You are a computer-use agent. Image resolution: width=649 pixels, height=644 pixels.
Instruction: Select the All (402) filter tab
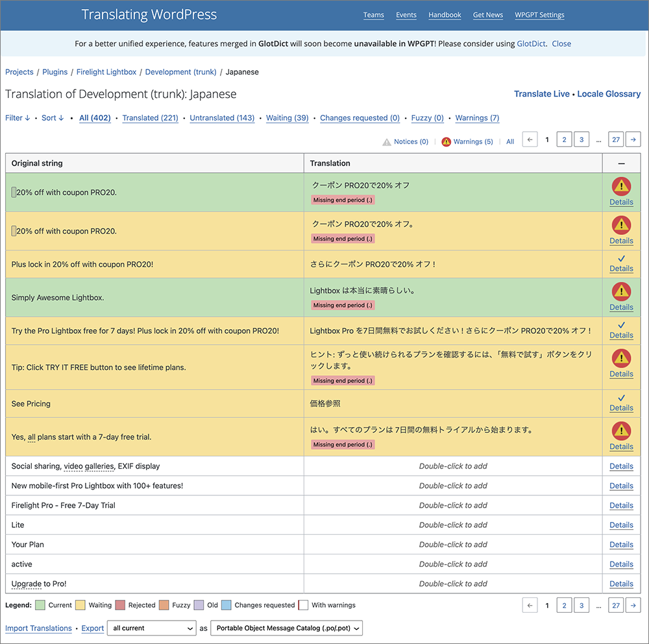pos(95,118)
